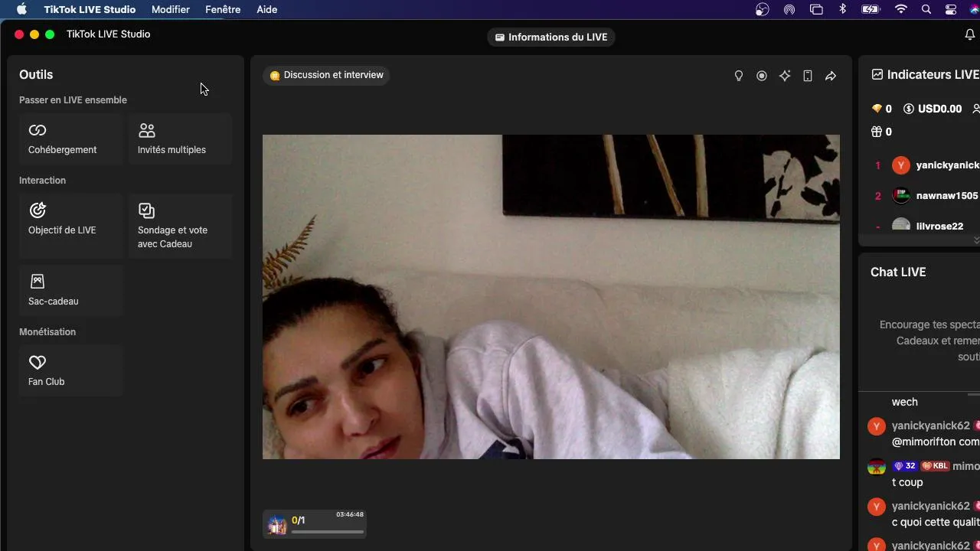
Task: Open Wi-Fi menu bar icon
Action: (x=901, y=9)
